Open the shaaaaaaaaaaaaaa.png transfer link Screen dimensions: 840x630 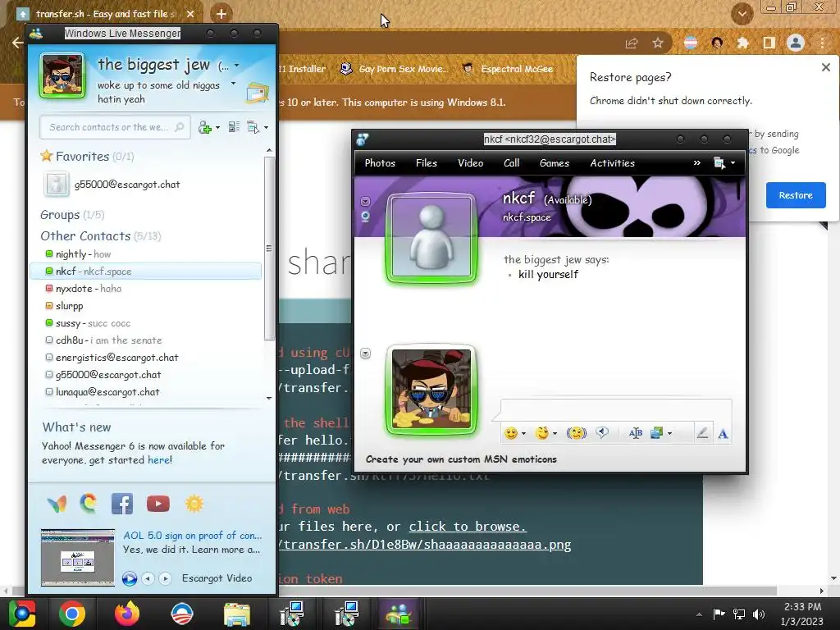coord(425,545)
